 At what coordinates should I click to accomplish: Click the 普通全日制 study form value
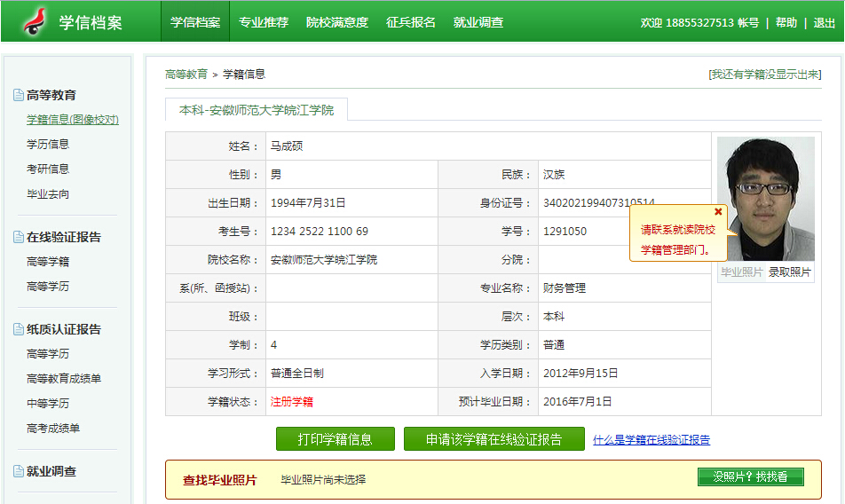(297, 374)
